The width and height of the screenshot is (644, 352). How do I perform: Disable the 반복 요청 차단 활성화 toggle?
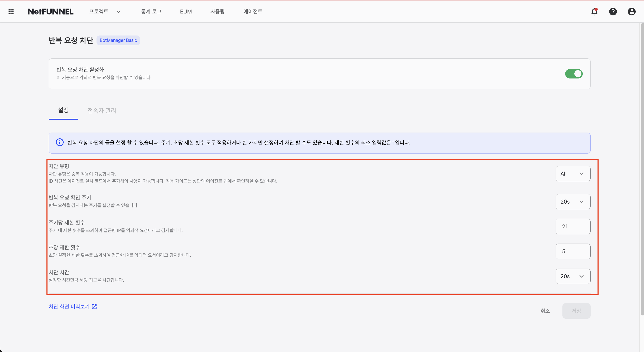(574, 74)
